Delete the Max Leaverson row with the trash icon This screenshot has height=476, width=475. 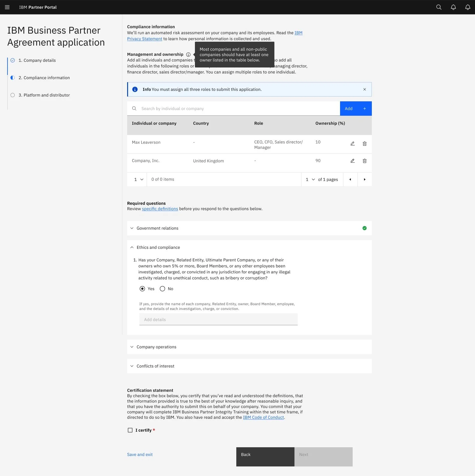(364, 144)
